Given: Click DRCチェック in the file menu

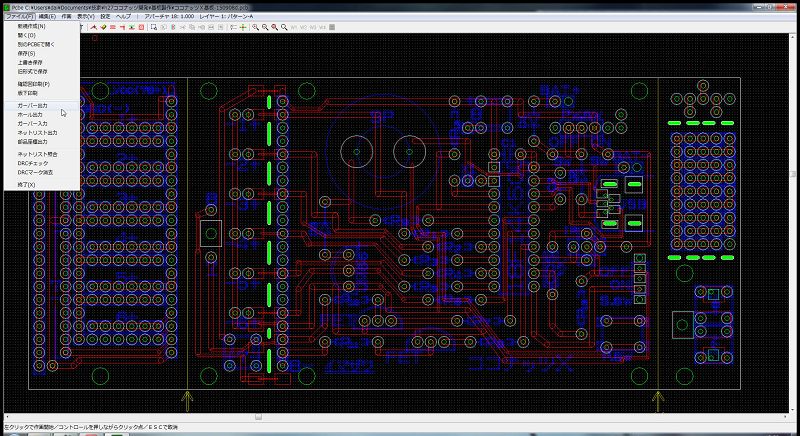Looking at the screenshot, I should pos(35,163).
